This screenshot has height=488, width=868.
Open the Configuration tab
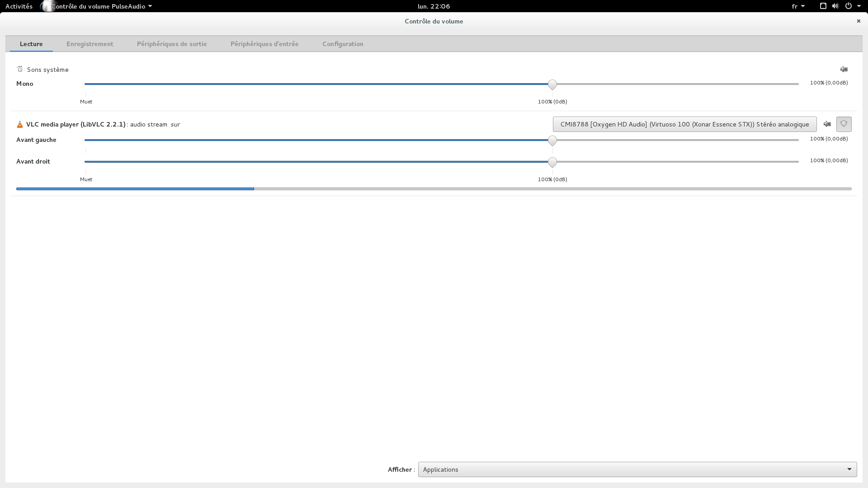click(343, 44)
